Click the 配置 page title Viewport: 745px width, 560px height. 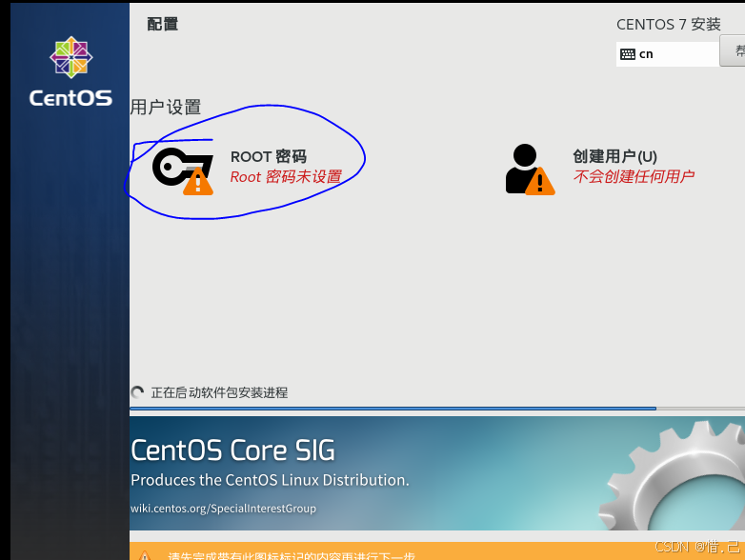[163, 24]
